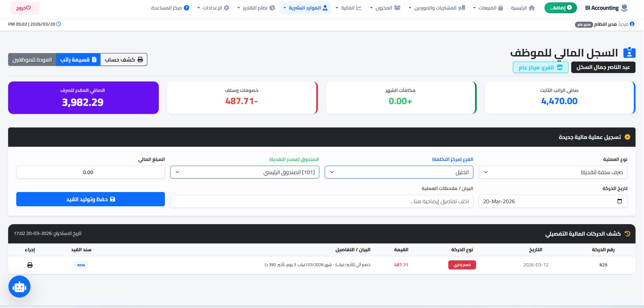The width and height of the screenshot is (644, 308).
Task: Open the نوع العملية dropdown
Action: [552, 172]
